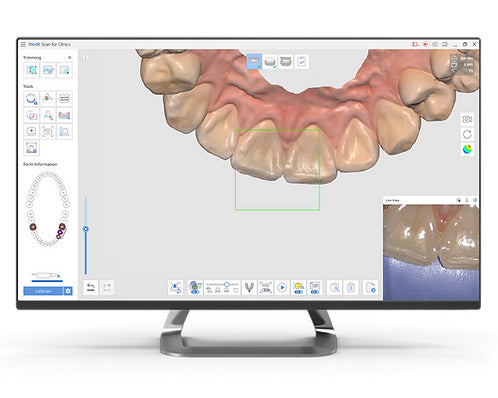Viewport: 498px width, 398px height.
Task: Click the Undo button
Action: (91, 287)
